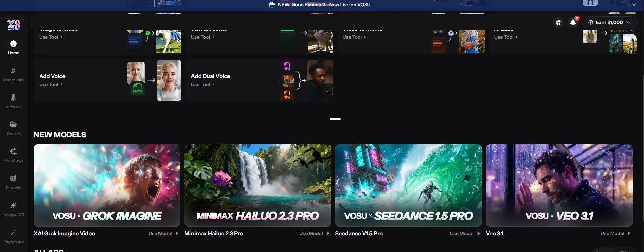Open the VOSU x Veo 3.1 thumbnail
Viewport: 644px width, 252px height.
click(x=559, y=186)
